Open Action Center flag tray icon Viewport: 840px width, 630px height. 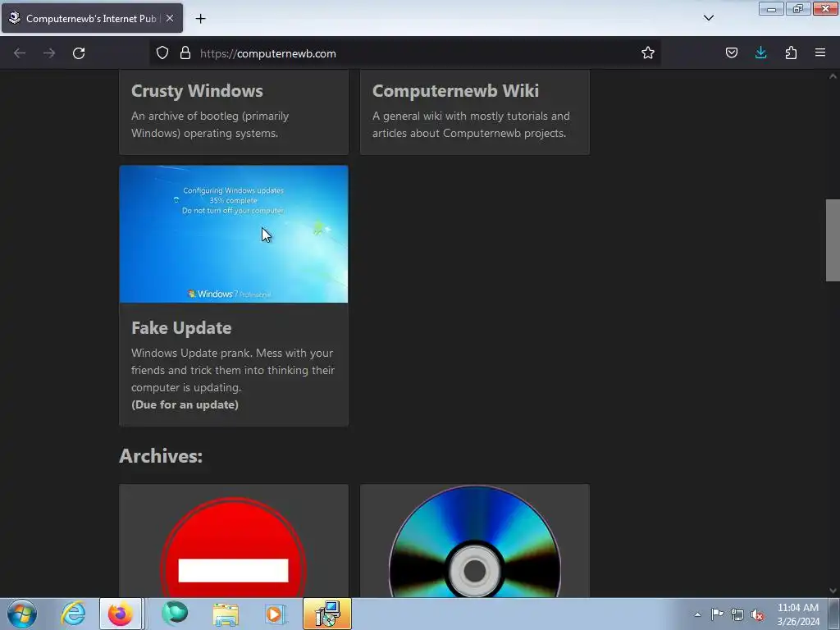coord(717,614)
